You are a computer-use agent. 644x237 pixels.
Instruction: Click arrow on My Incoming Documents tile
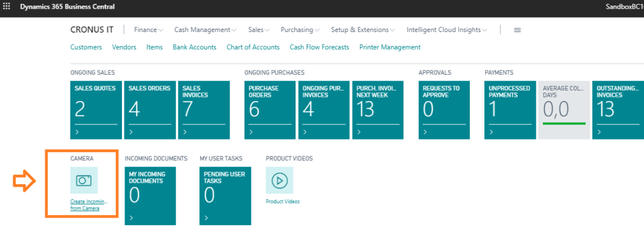pyautogui.click(x=131, y=218)
